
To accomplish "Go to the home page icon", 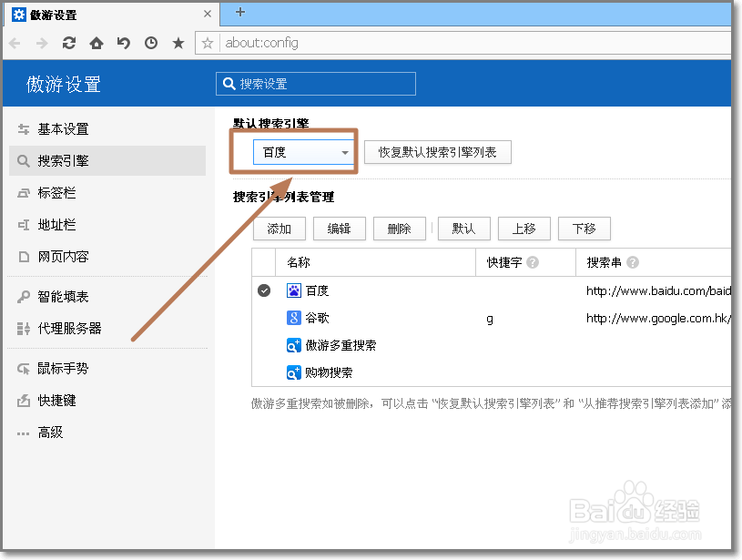I will point(97,43).
